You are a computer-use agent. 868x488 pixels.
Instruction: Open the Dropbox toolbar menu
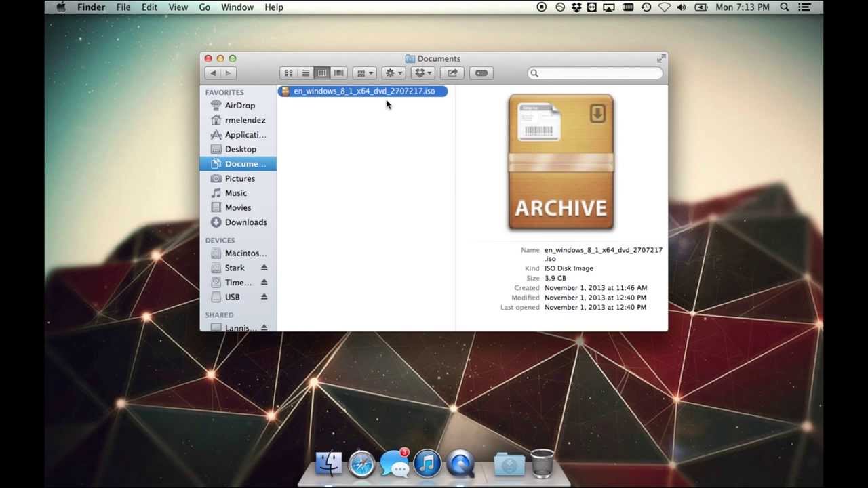(422, 73)
